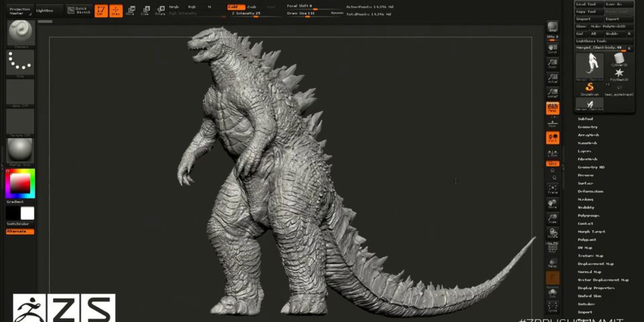Click the Copy Tool button

(x=589, y=12)
